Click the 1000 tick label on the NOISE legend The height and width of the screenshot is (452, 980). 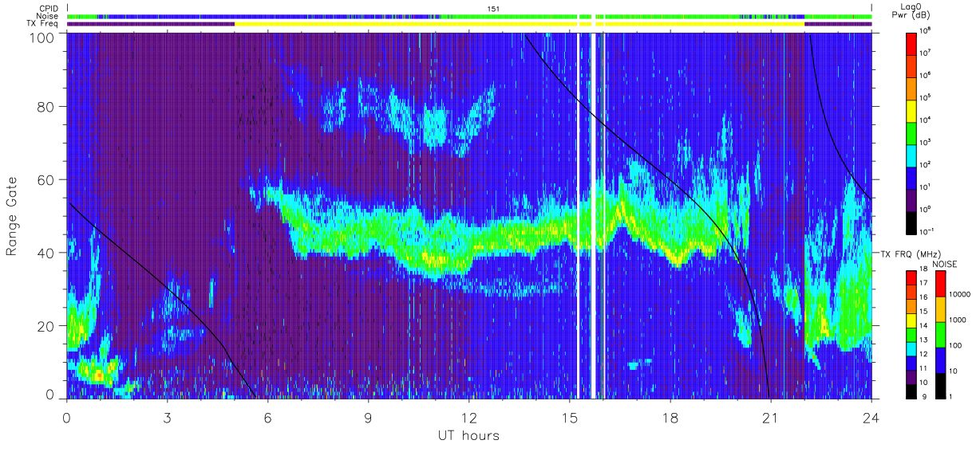[x=958, y=321]
